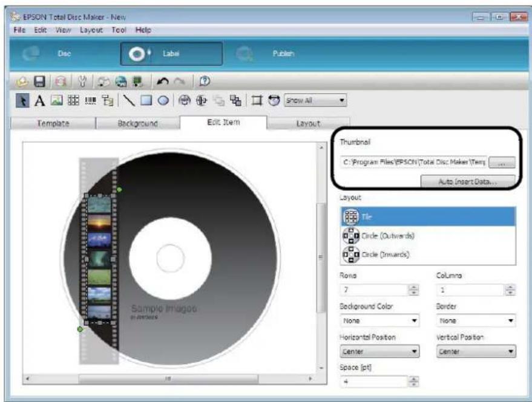The image size is (532, 402).
Task: Click the crop frame icon
Action: pos(257,100)
